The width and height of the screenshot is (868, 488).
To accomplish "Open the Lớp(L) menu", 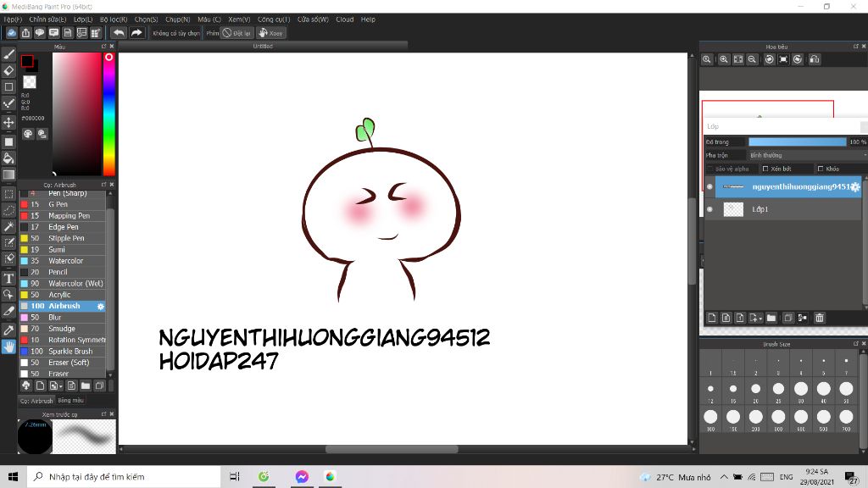I will (x=83, y=19).
